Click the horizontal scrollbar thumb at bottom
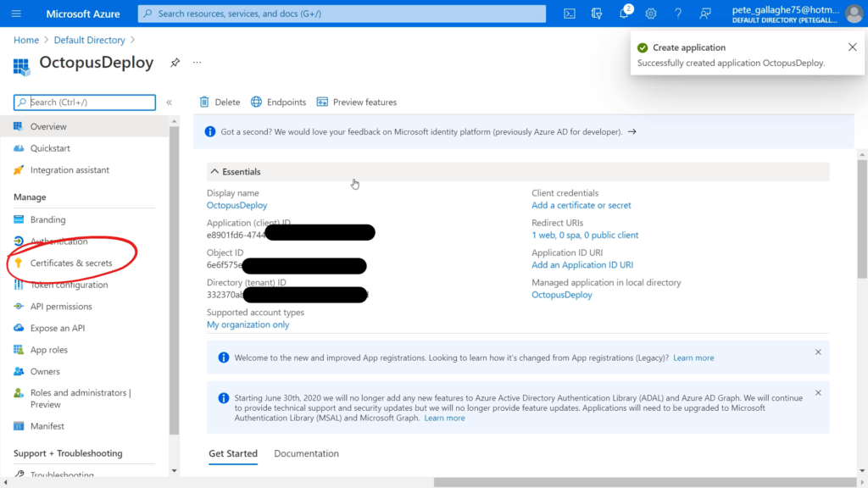868x488 pixels. (x=645, y=482)
